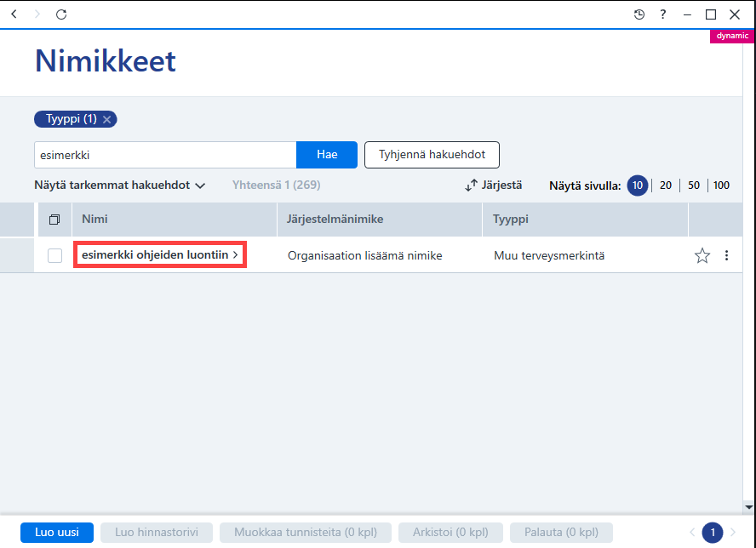Viewport: 756px width, 548px height.
Task: Run the search with Hae
Action: [x=327, y=155]
